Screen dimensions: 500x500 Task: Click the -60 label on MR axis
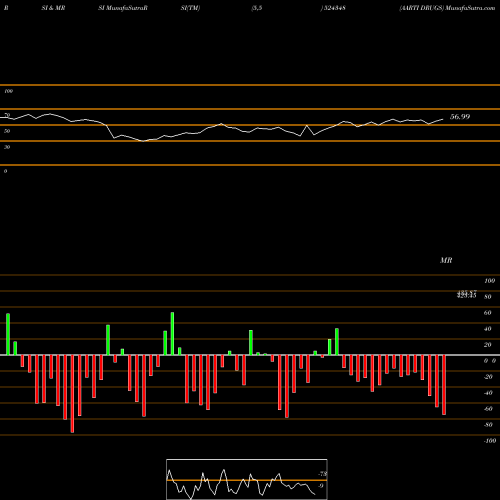point(488,409)
